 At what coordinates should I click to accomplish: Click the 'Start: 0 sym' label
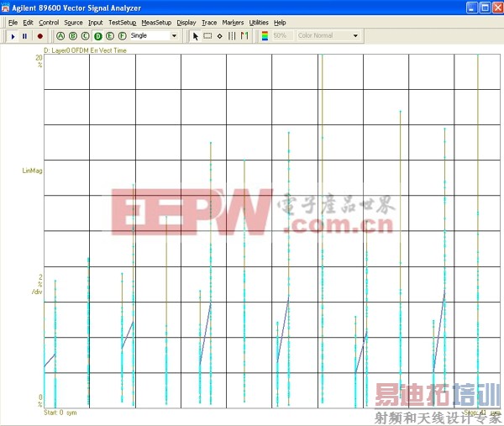[60, 413]
